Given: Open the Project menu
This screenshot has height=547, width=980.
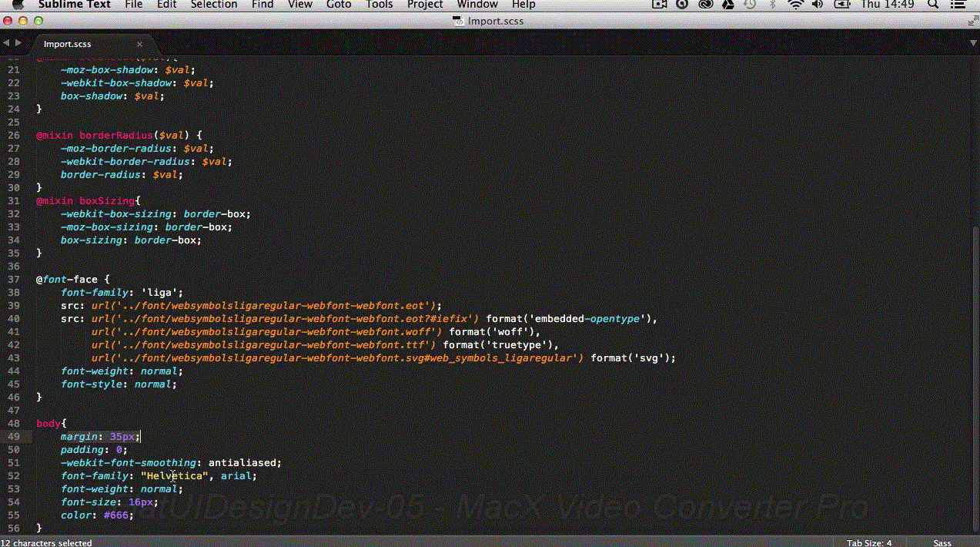Looking at the screenshot, I should pyautogui.click(x=425, y=5).
